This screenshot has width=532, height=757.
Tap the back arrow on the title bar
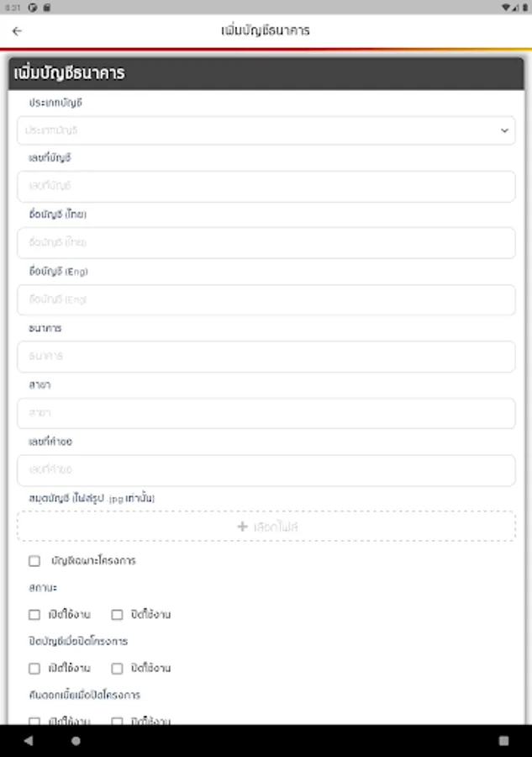17,30
